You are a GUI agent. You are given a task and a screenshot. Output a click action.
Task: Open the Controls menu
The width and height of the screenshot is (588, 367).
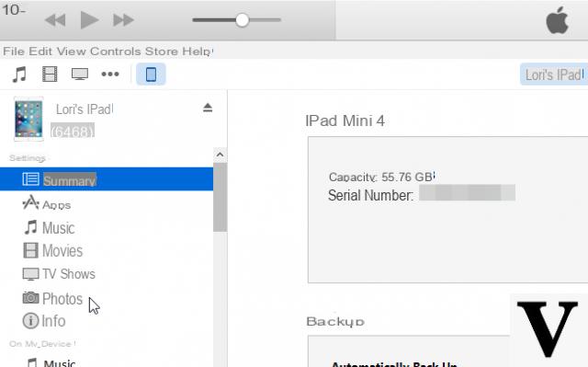[116, 51]
